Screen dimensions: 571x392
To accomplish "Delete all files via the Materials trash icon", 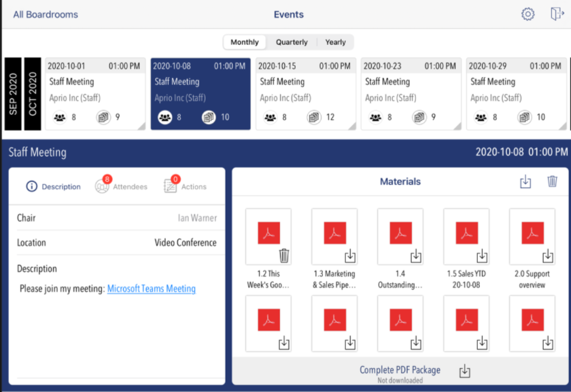I will tap(553, 181).
